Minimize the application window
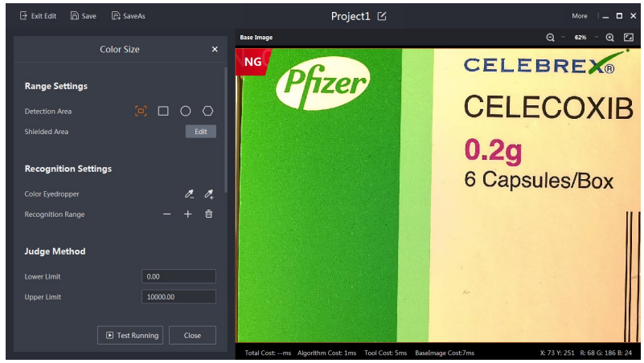The image size is (644, 363). tap(605, 16)
